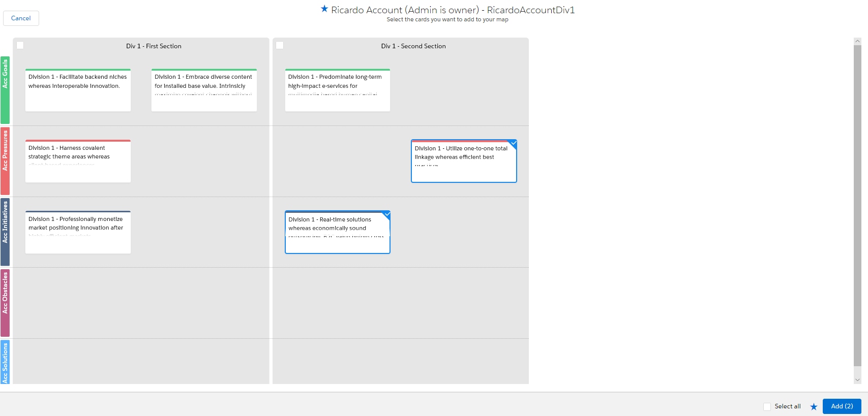
Task: Click the vertical scrollbar thumb
Action: click(x=857, y=203)
